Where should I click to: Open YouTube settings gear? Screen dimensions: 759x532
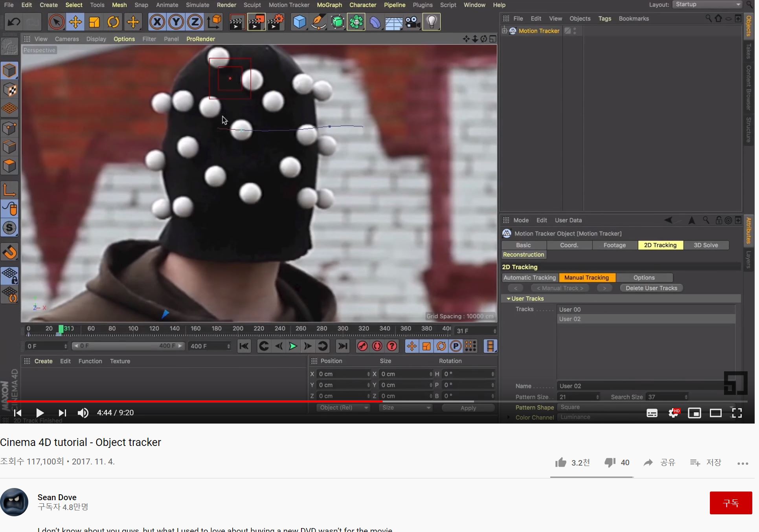pyautogui.click(x=673, y=413)
